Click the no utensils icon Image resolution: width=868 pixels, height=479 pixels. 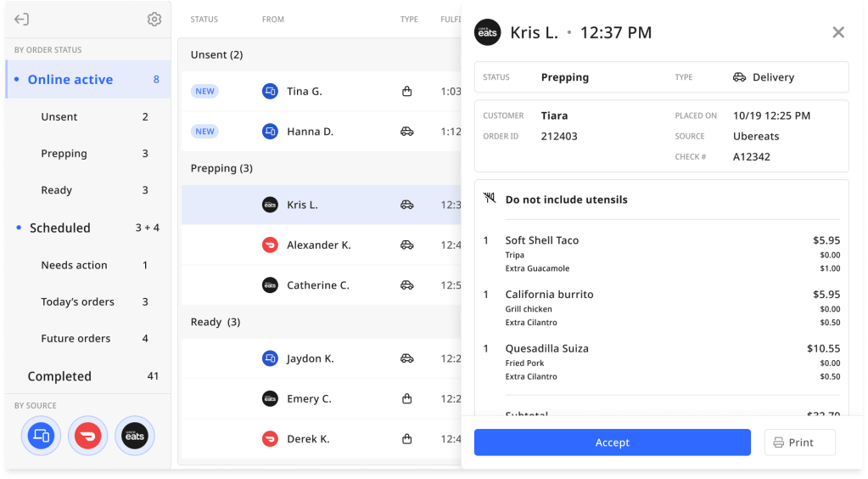click(490, 200)
